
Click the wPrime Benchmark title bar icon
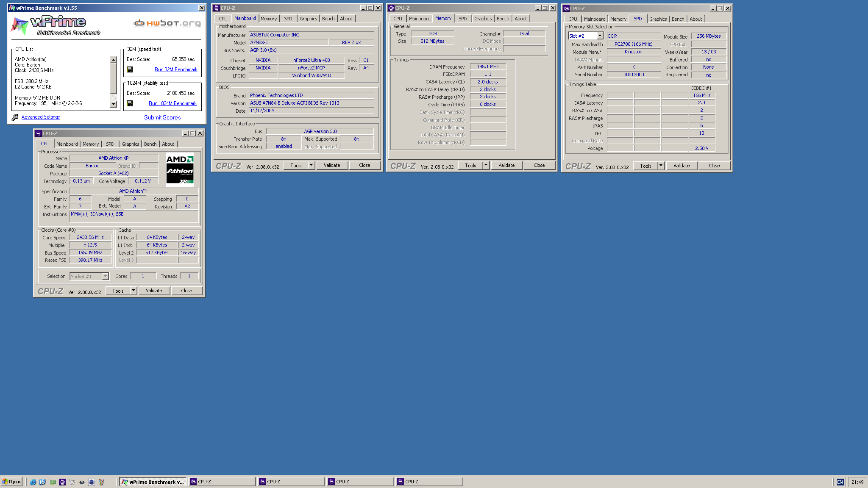coord(12,8)
